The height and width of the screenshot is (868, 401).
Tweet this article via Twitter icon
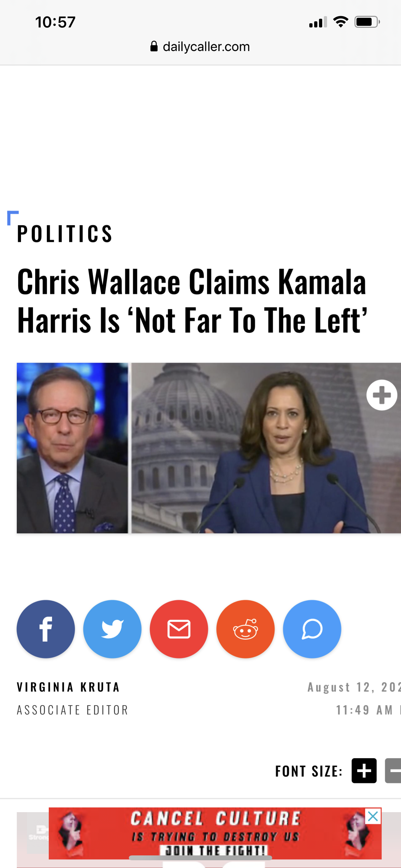(112, 629)
